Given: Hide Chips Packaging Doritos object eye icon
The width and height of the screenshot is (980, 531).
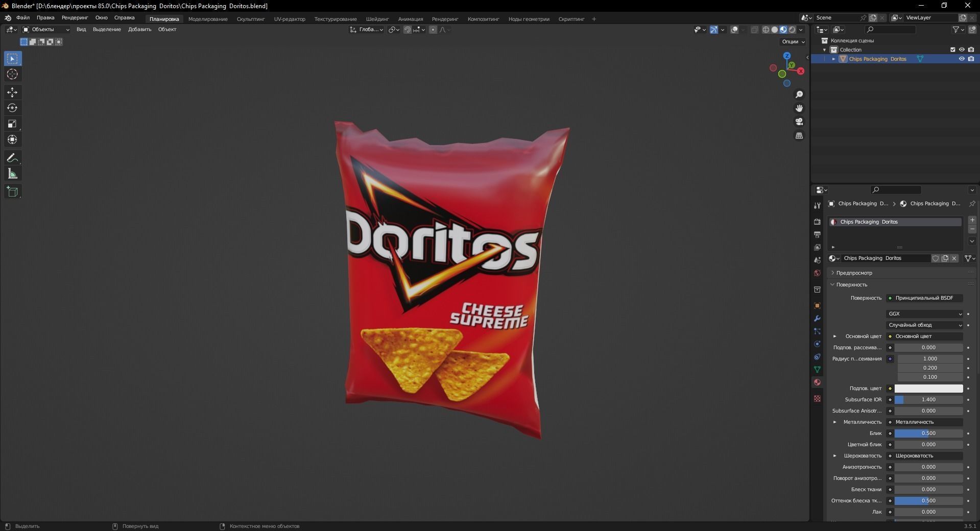Looking at the screenshot, I should tap(962, 59).
